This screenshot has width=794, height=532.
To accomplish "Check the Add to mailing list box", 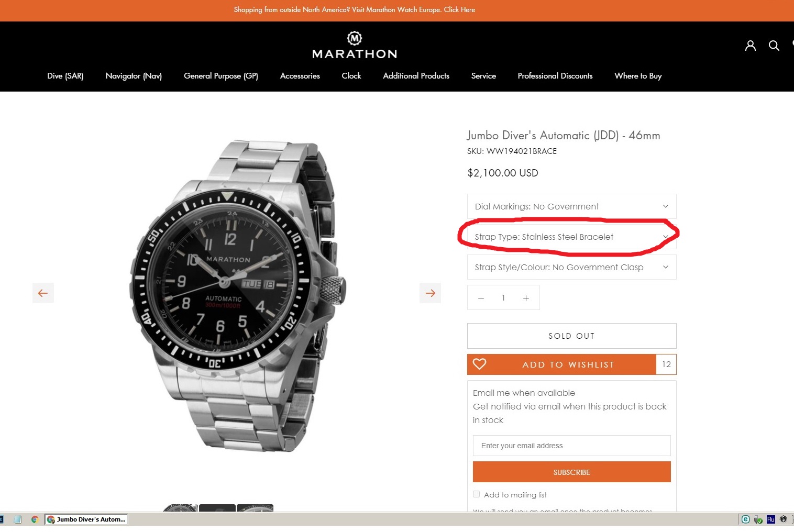I will [x=476, y=494].
